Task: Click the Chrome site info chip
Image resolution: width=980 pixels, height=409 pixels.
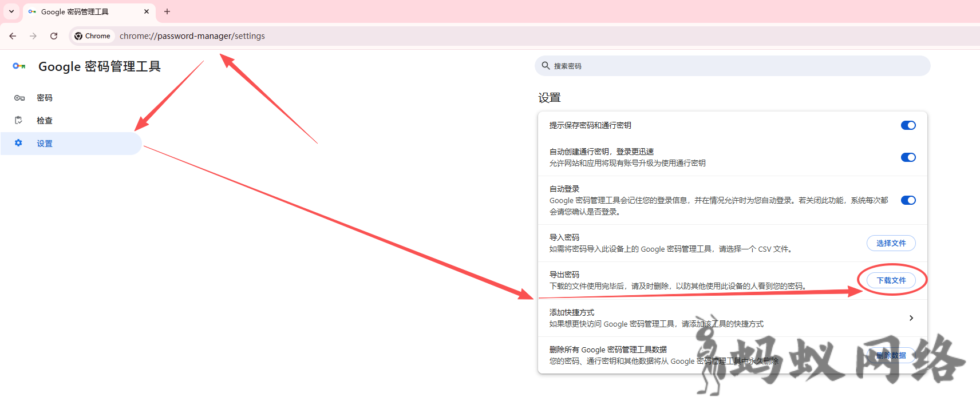Action: point(92,36)
